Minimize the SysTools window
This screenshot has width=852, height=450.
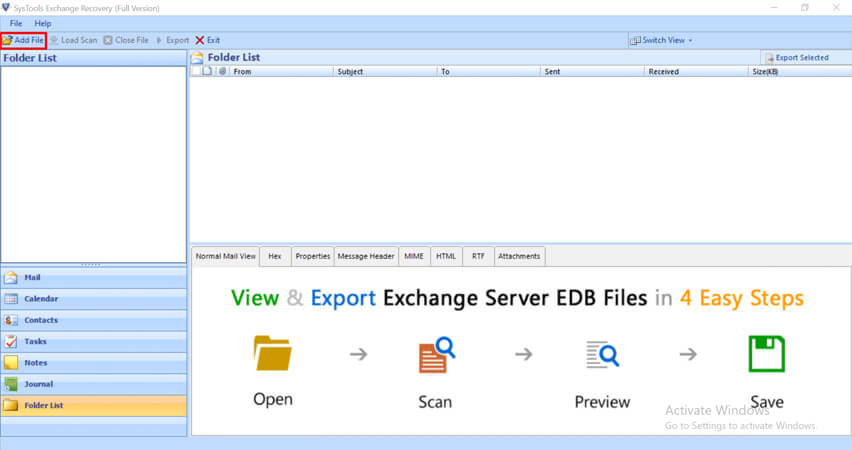774,8
